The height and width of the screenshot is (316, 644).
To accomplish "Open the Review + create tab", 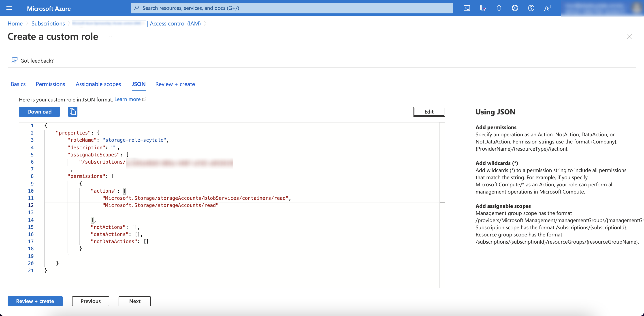I will (x=175, y=84).
